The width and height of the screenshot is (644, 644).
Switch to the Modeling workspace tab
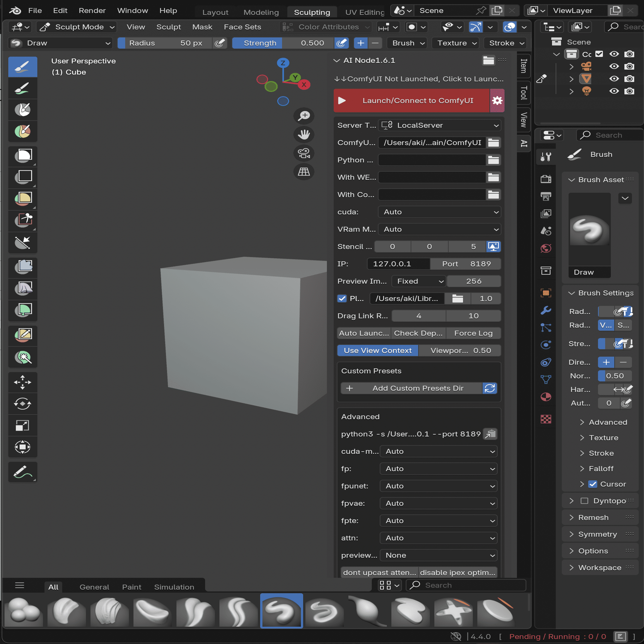tap(261, 12)
